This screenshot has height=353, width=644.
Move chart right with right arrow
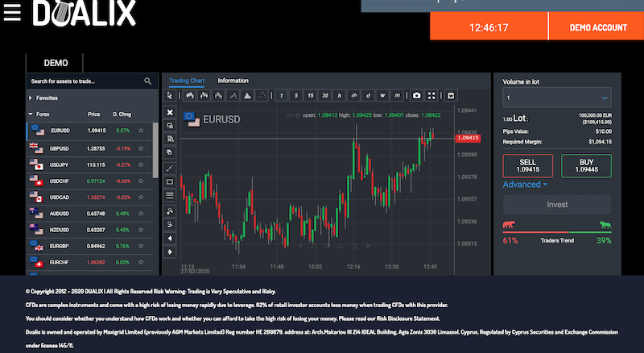pos(170,251)
